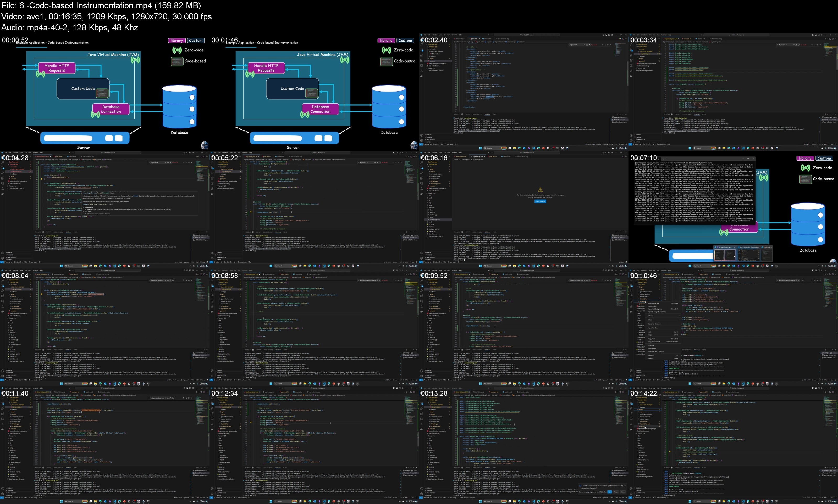838x504 pixels.
Task: Click the Server bar illustration in 00:01:46 frame
Action: (x=294, y=138)
